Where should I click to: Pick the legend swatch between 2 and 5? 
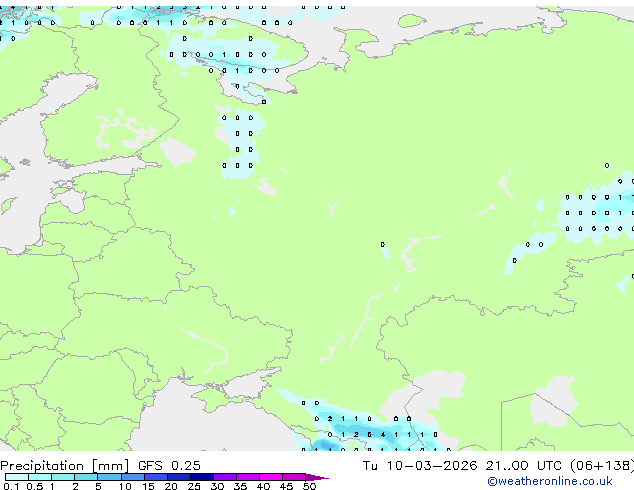86,477
